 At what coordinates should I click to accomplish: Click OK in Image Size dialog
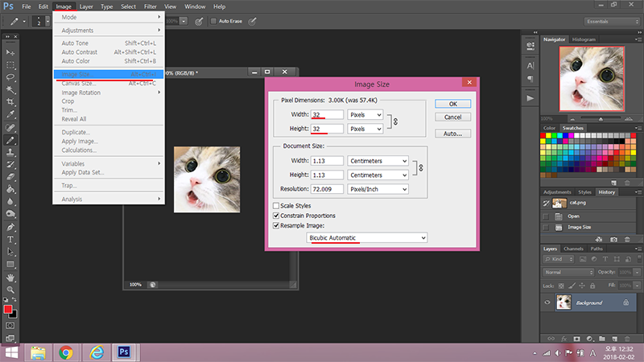453,104
